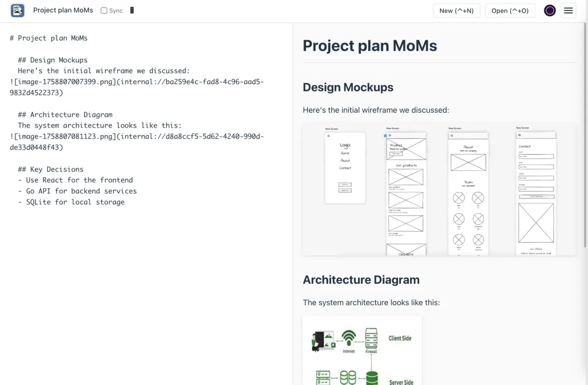Viewport: 588px width, 385px height.
Task: Click the 'Architecture Diagram' heading in preview
Action: [361, 280]
